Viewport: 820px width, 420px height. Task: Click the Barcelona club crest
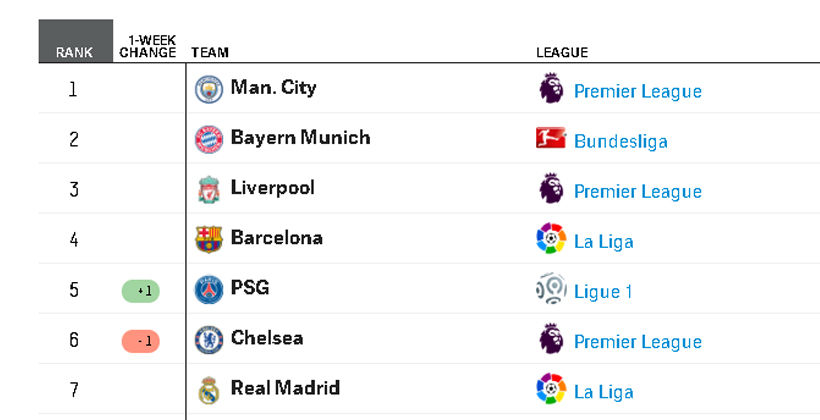click(x=209, y=240)
